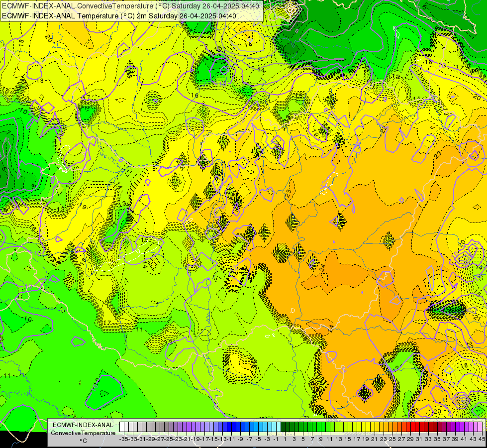Select the purple legend swatch above -21
Screen dimensions: 487x448
185,427
